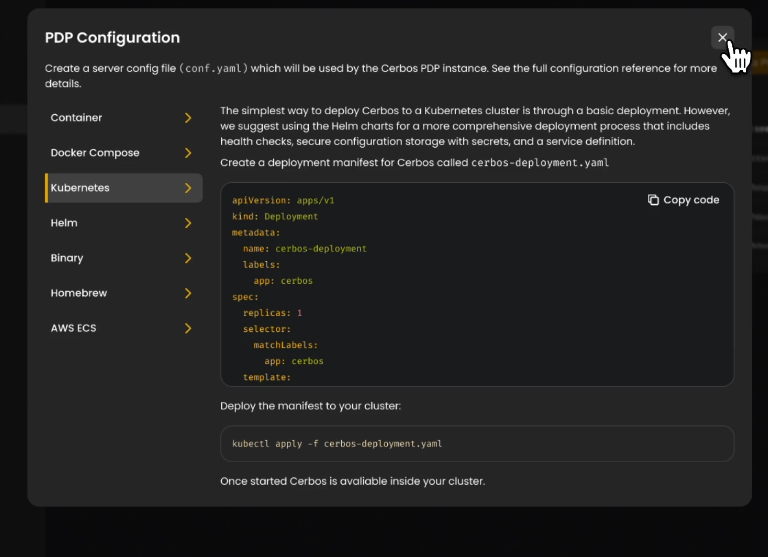Click the cerbos-deployment.yaml filename in the description
The height and width of the screenshot is (557, 768).
tap(540, 163)
